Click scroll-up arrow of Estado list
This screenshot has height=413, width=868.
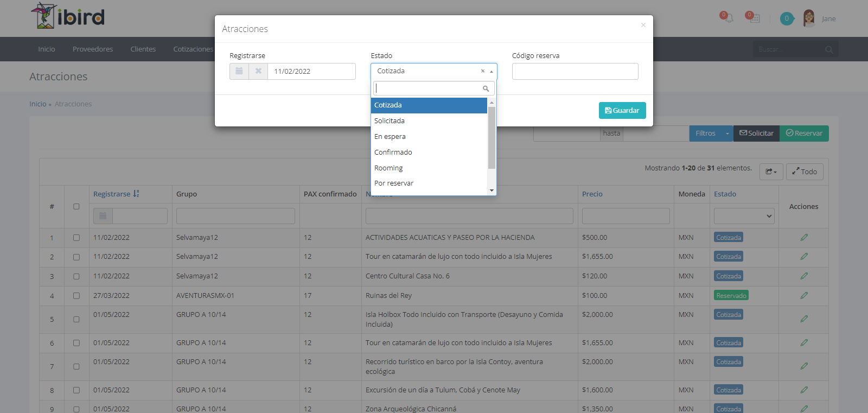tap(492, 102)
